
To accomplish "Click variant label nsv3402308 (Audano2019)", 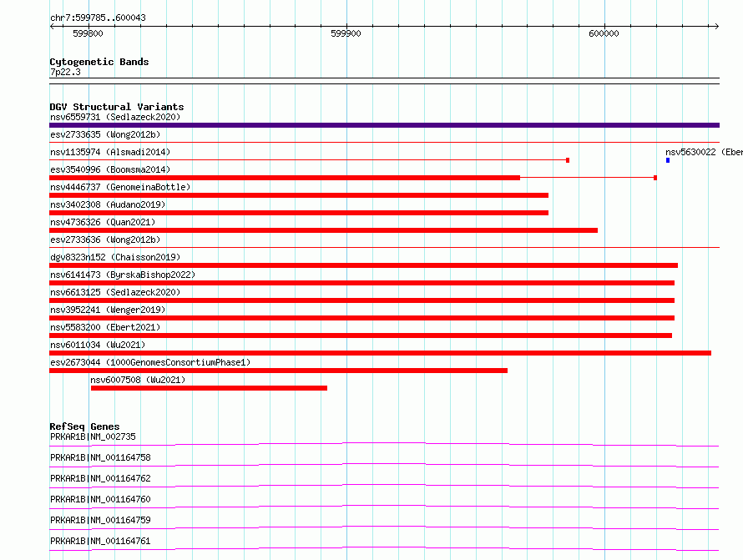I will tap(108, 204).
